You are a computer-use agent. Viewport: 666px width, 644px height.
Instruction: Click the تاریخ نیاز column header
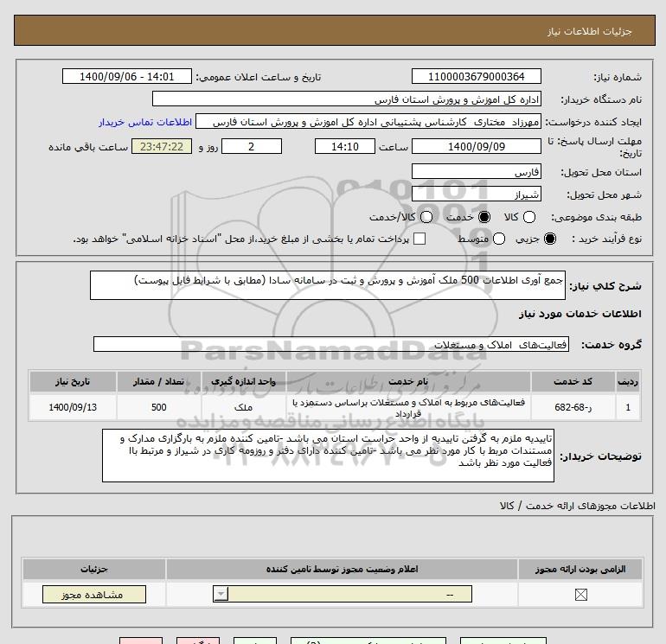coord(73,381)
